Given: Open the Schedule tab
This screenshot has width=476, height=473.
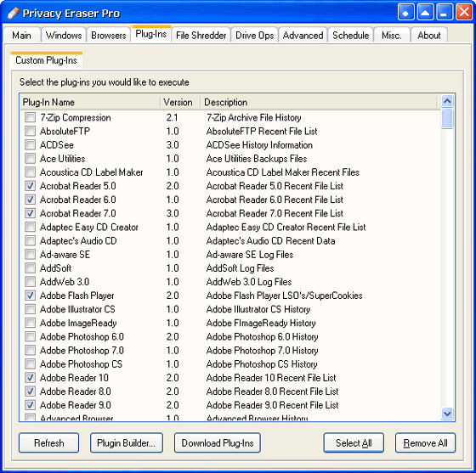Looking at the screenshot, I should (x=350, y=35).
